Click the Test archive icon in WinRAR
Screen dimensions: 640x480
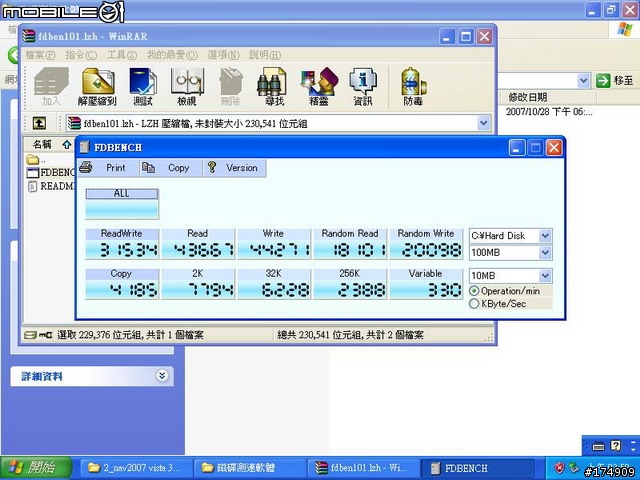[143, 87]
